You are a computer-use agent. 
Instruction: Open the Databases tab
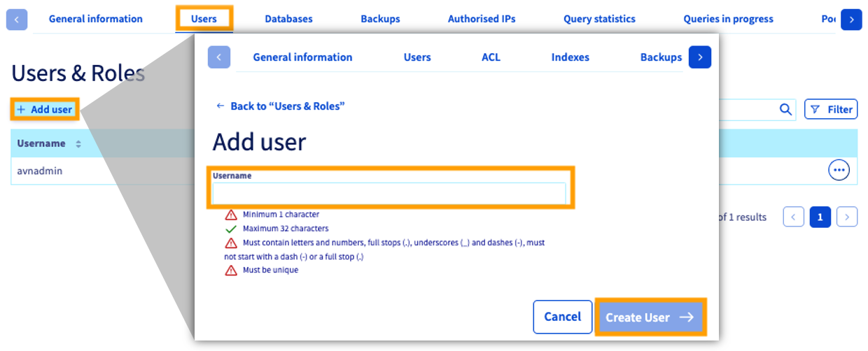click(288, 19)
